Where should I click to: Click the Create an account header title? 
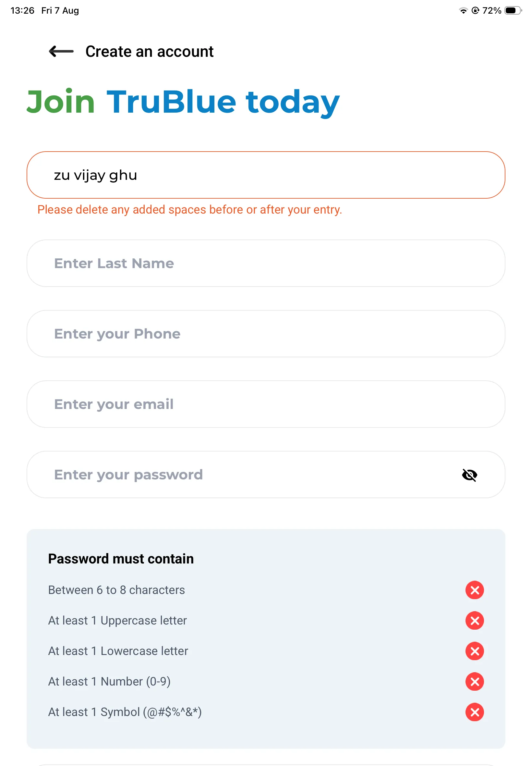(x=149, y=52)
